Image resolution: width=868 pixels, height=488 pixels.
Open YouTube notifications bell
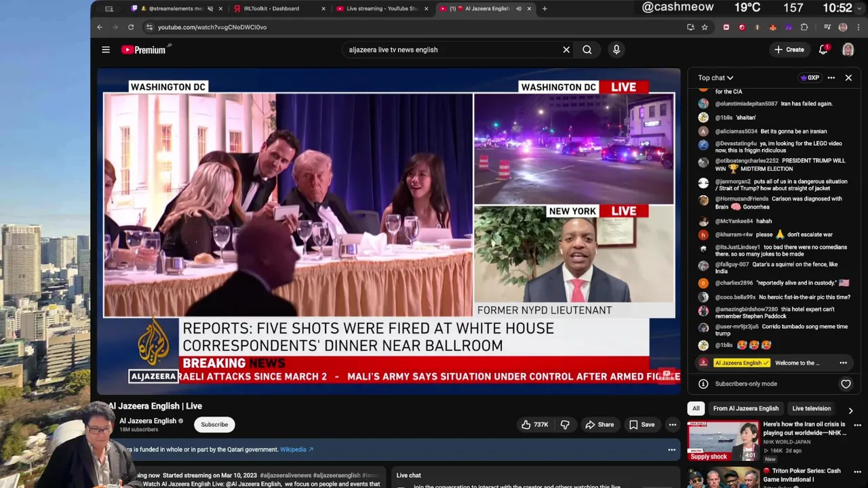823,49
